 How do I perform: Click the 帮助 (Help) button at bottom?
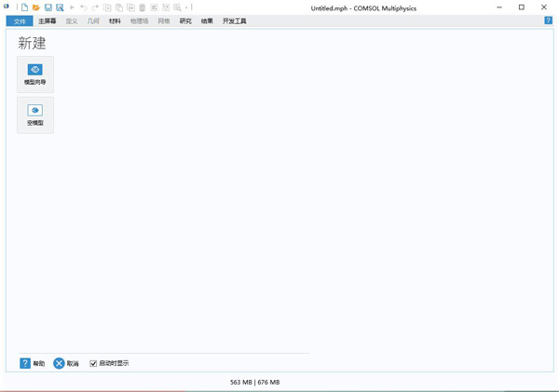click(x=33, y=363)
